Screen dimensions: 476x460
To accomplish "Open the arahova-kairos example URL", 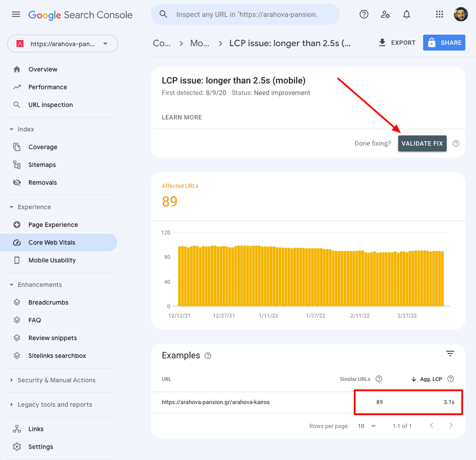I will [216, 402].
